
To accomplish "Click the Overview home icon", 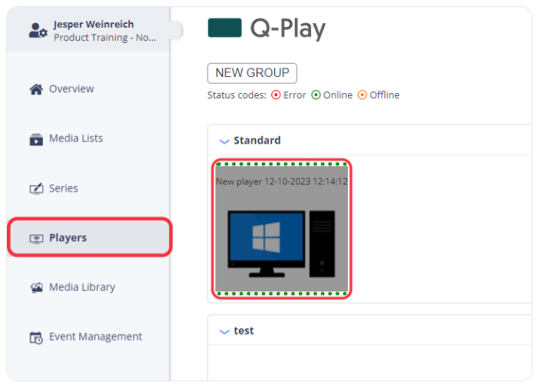I will (x=36, y=89).
